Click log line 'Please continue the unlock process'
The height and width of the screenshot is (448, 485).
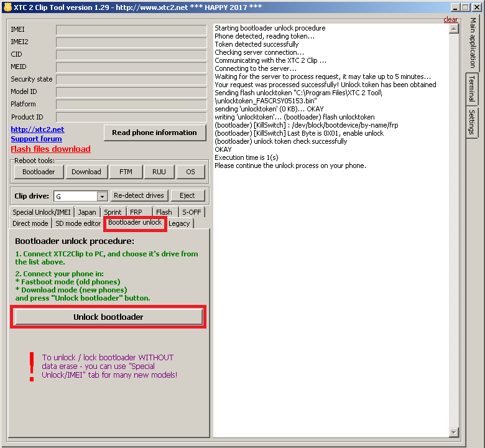(290, 166)
